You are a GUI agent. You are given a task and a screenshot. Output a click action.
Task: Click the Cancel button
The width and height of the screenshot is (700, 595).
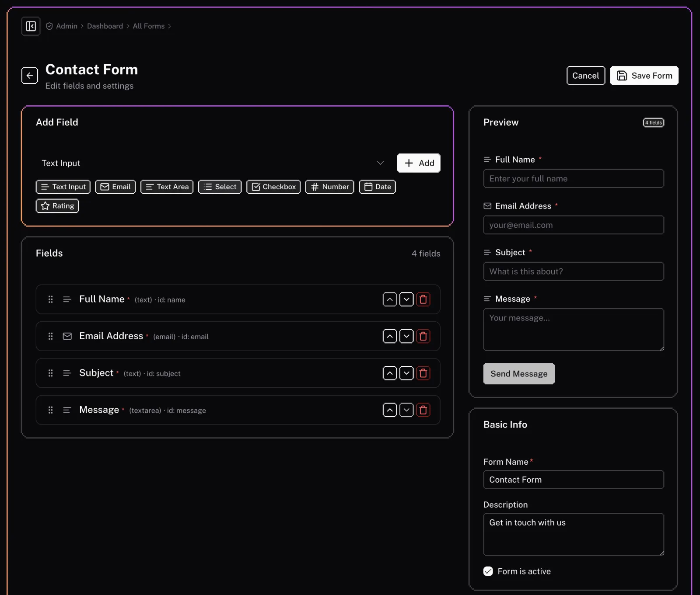coord(586,76)
